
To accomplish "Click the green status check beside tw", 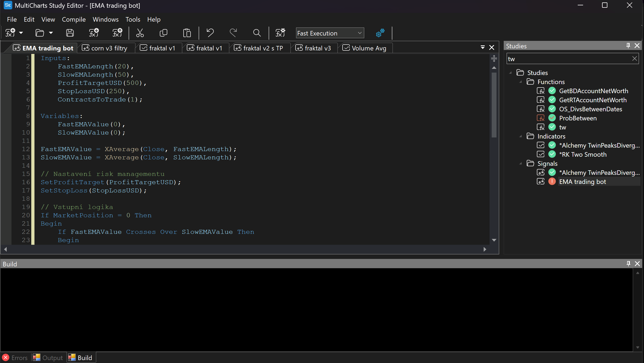I will click(552, 127).
